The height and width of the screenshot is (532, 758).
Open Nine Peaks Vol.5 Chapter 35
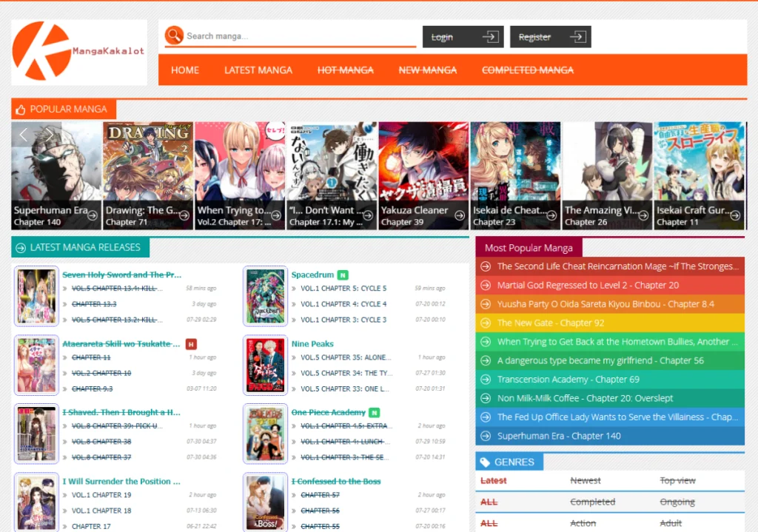coord(346,357)
